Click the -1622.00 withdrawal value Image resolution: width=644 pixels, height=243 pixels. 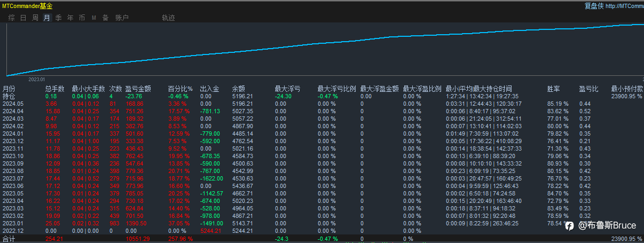tap(211, 178)
